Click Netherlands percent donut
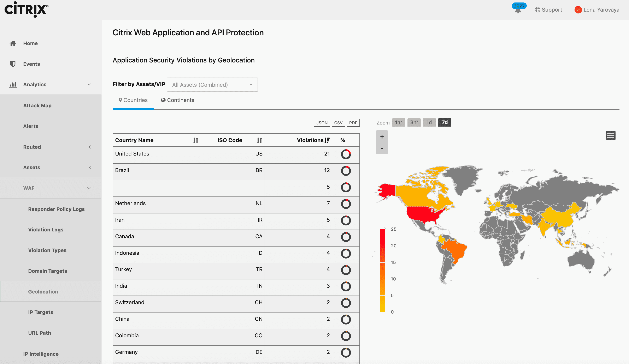This screenshot has width=629, height=364. tap(346, 204)
